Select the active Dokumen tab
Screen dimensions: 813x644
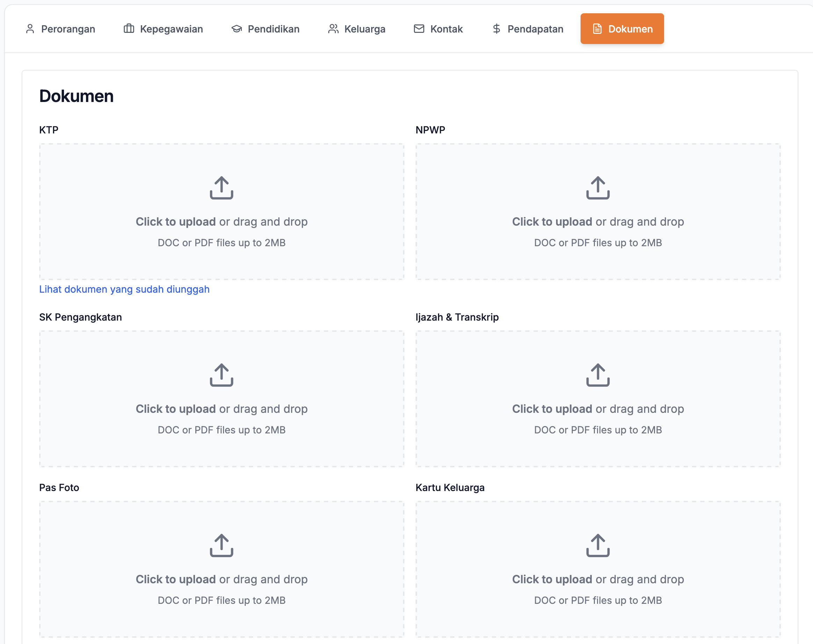[622, 29]
